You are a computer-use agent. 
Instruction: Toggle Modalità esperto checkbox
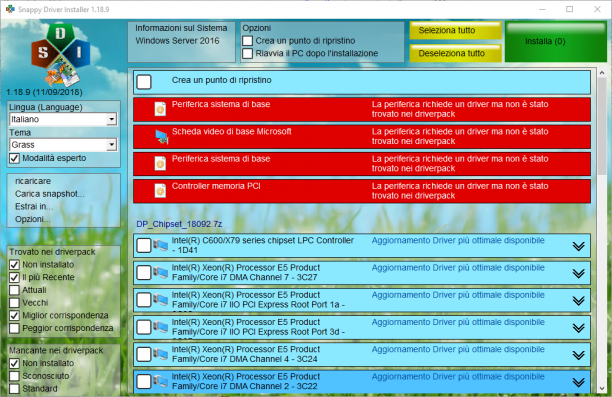(x=14, y=158)
